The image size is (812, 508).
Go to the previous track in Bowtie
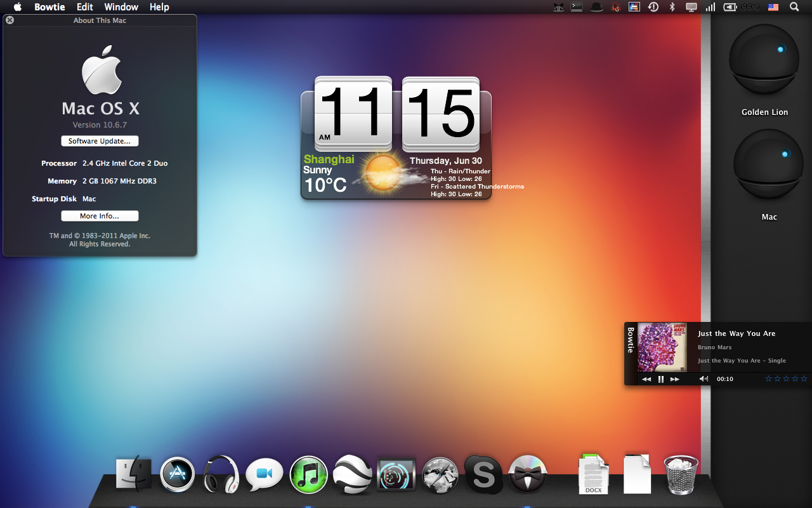(646, 379)
